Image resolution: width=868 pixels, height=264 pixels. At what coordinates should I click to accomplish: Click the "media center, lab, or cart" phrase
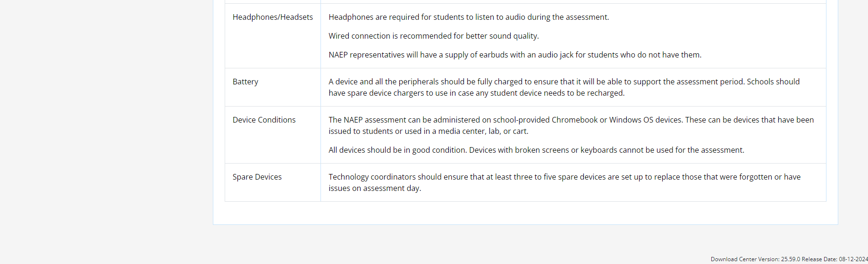483,131
